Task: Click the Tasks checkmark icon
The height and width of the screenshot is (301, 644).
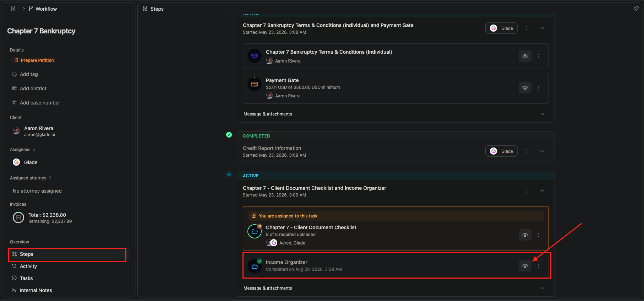Action: click(x=14, y=278)
